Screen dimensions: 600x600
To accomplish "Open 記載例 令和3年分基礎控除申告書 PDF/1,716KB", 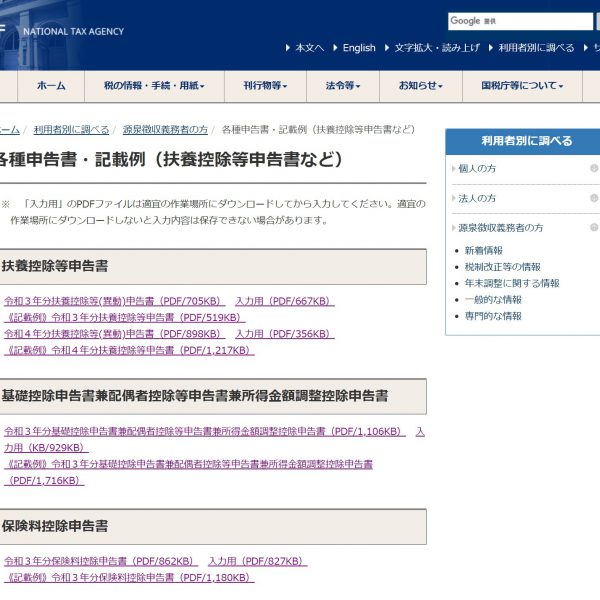I will (x=188, y=472).
